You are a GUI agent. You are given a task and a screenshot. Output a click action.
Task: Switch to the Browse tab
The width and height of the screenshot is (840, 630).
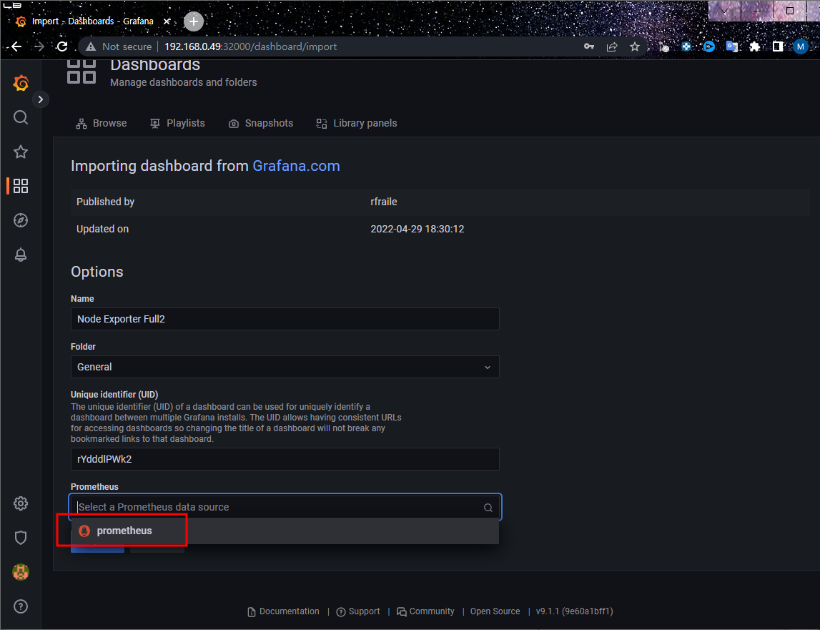102,123
